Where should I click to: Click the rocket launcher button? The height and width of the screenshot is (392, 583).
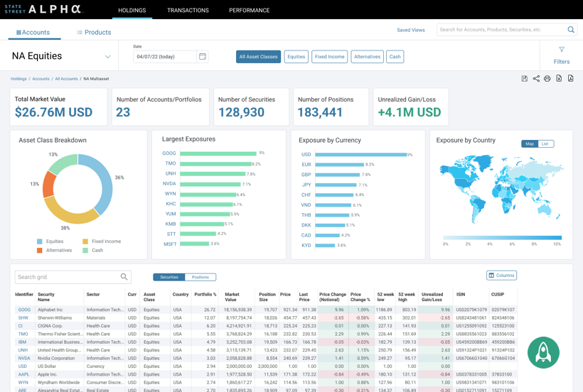coord(543,353)
